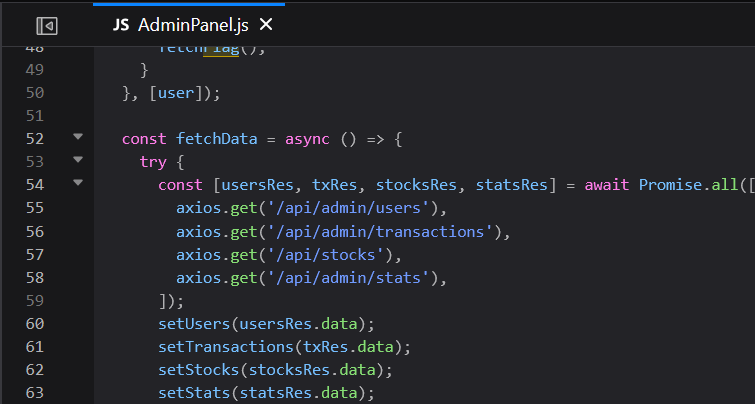This screenshot has width=755, height=404.
Task: Click setUsers call on line 60
Action: point(194,324)
